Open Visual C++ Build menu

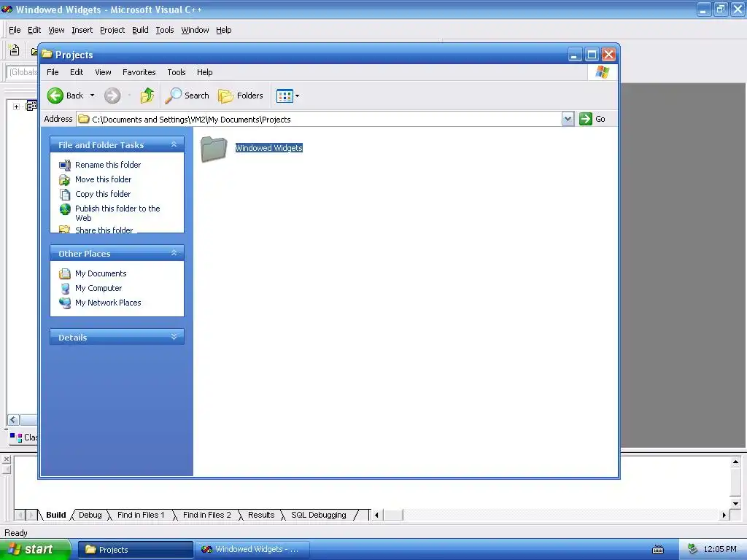(140, 30)
